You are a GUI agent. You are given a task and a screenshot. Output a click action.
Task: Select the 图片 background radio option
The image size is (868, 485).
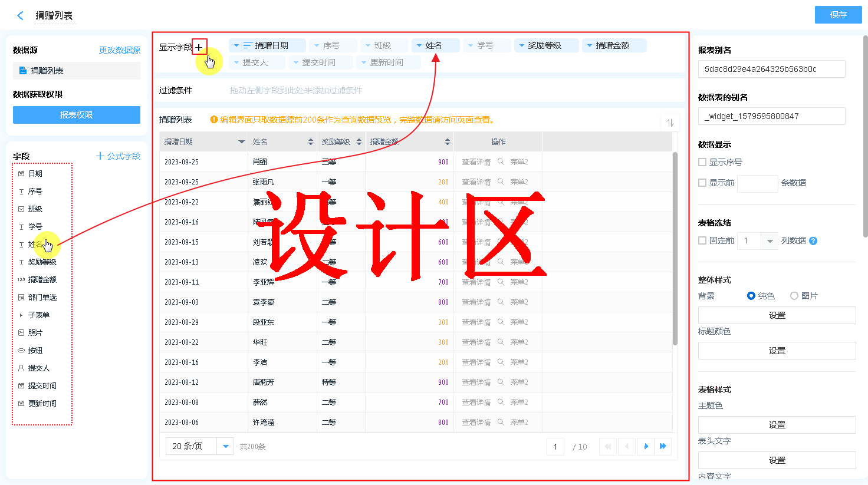click(794, 296)
